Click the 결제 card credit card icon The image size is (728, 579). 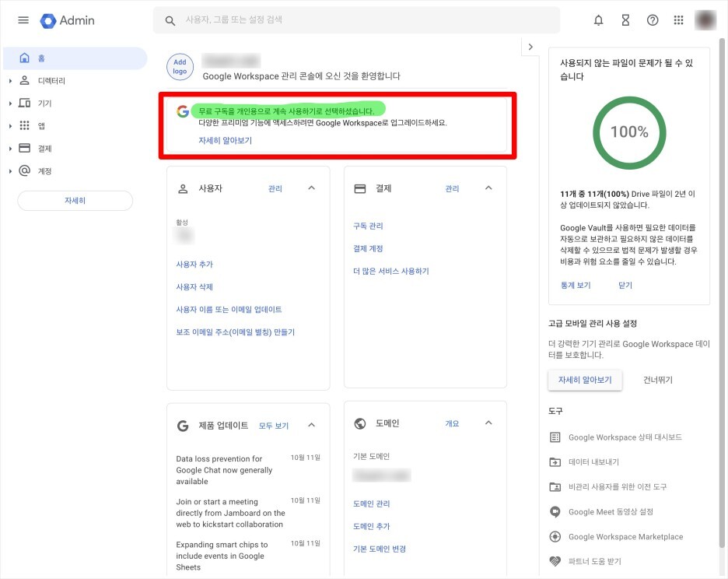coord(360,188)
